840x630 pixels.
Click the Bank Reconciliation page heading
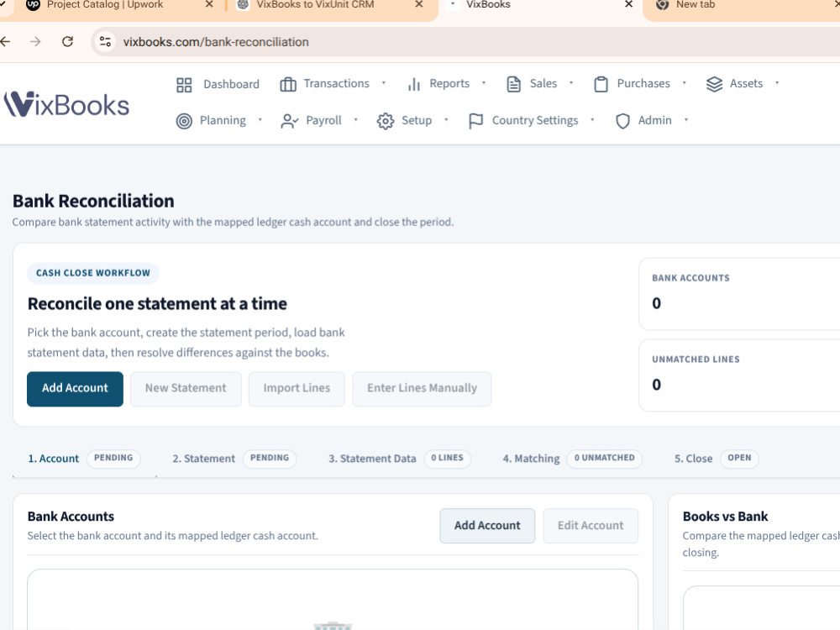pyautogui.click(x=93, y=201)
